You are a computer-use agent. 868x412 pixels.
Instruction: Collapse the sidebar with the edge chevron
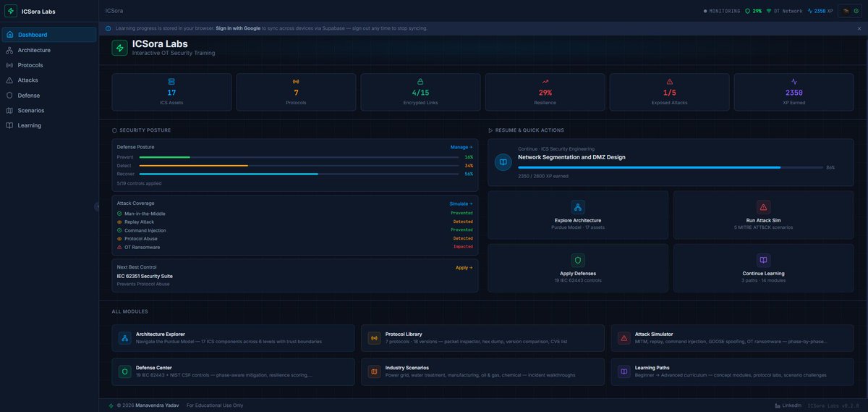(x=97, y=206)
